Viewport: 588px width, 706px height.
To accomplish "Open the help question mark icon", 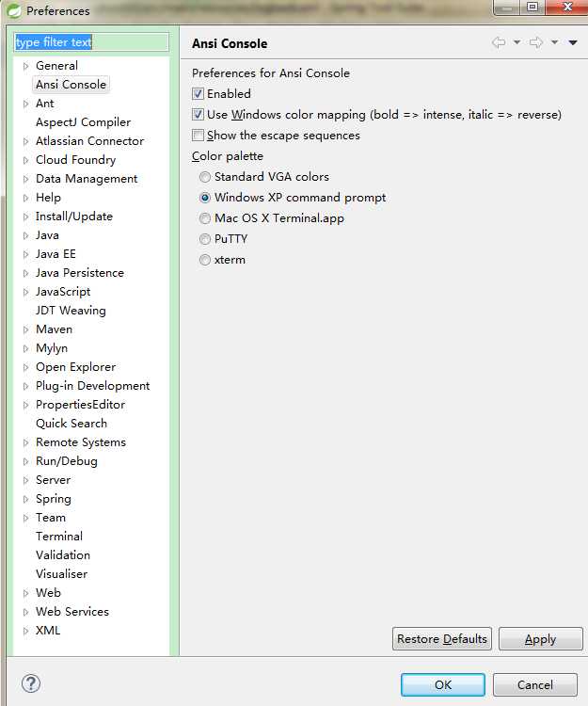I will point(31,683).
